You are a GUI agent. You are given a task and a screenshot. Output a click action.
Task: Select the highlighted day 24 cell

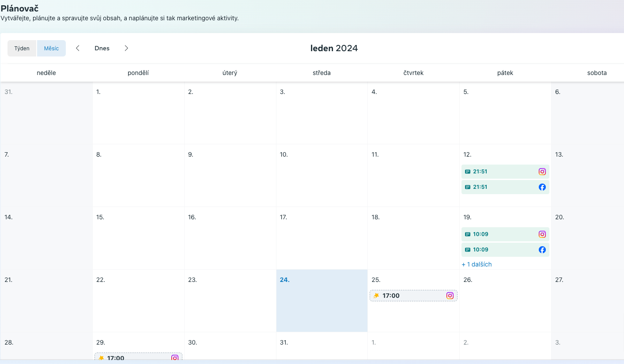click(x=321, y=304)
